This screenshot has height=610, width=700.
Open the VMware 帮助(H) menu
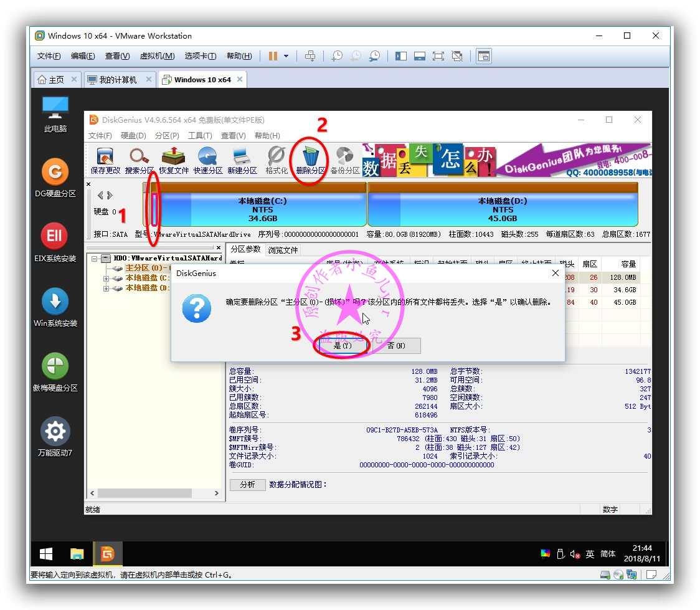coord(239,56)
